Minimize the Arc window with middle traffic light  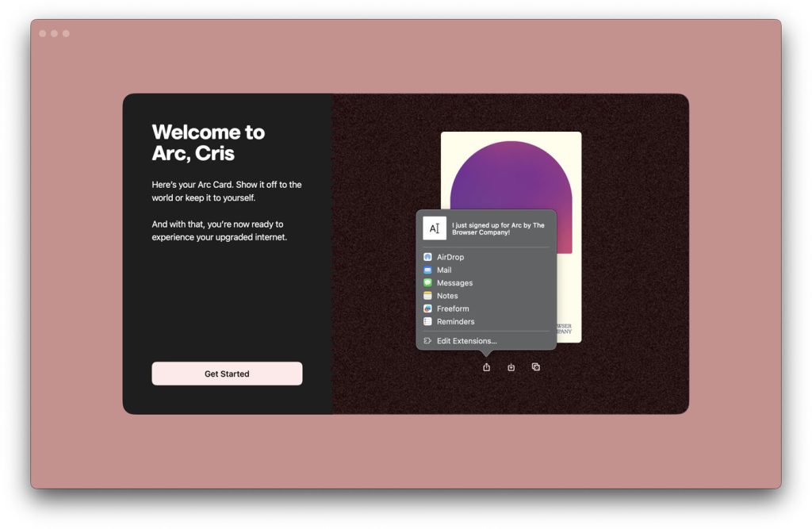(54, 33)
